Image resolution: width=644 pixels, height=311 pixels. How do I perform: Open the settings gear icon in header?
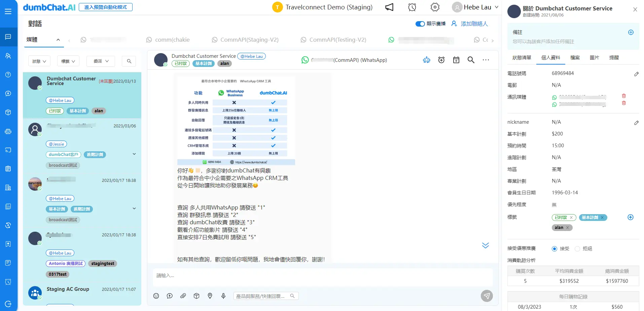point(435,7)
